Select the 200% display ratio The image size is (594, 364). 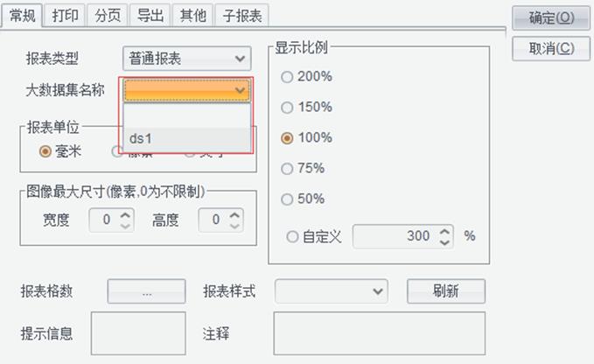(x=287, y=77)
